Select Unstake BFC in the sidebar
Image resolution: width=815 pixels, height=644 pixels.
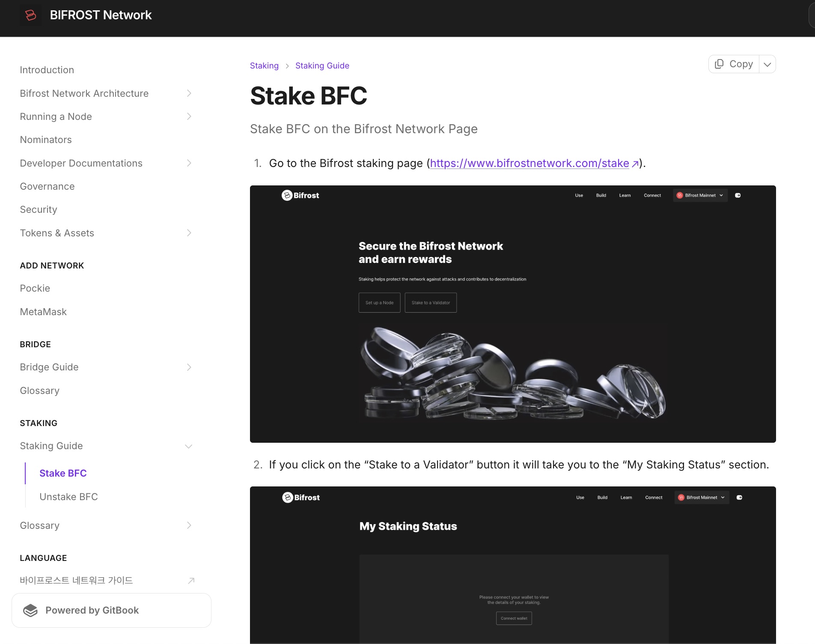point(68,497)
